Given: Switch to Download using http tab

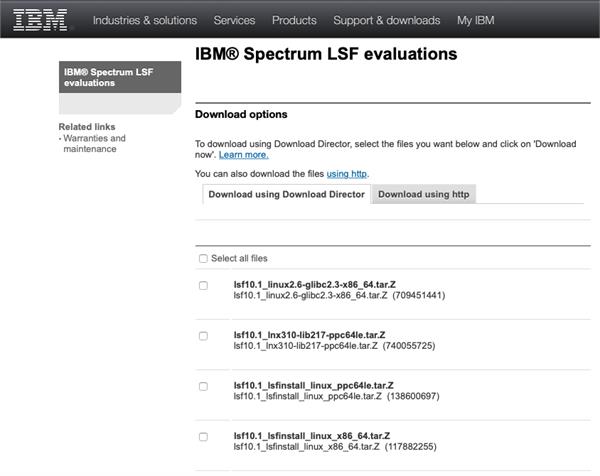Looking at the screenshot, I should (423, 194).
